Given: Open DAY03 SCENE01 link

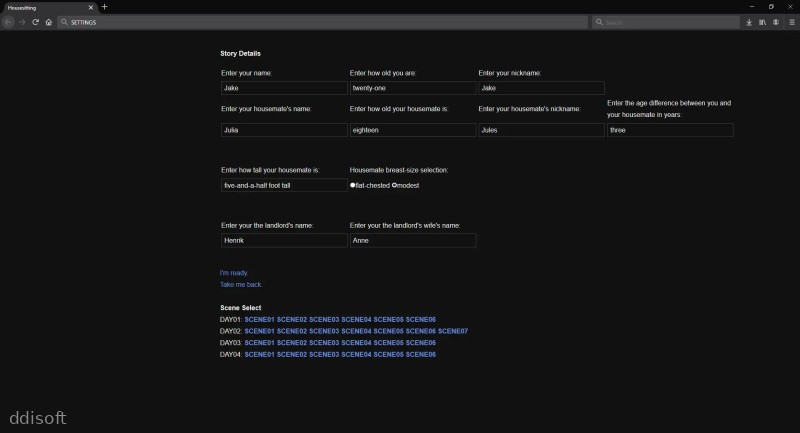Looking at the screenshot, I should click(x=259, y=343).
